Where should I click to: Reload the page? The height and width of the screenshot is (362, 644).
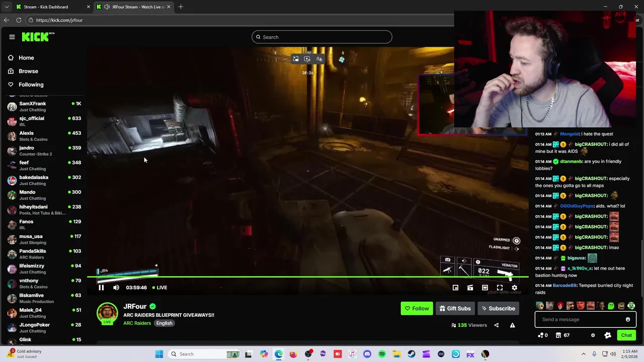pyautogui.click(x=19, y=20)
